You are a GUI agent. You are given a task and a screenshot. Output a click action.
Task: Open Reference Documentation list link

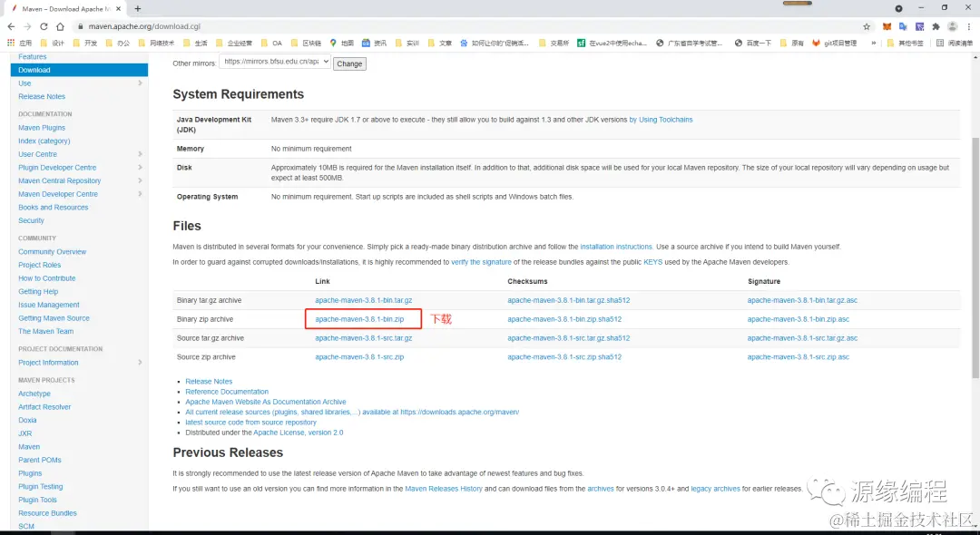click(x=227, y=392)
